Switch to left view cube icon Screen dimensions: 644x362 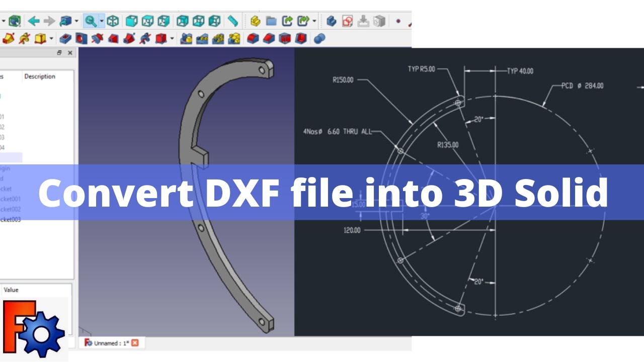pyautogui.click(x=214, y=21)
